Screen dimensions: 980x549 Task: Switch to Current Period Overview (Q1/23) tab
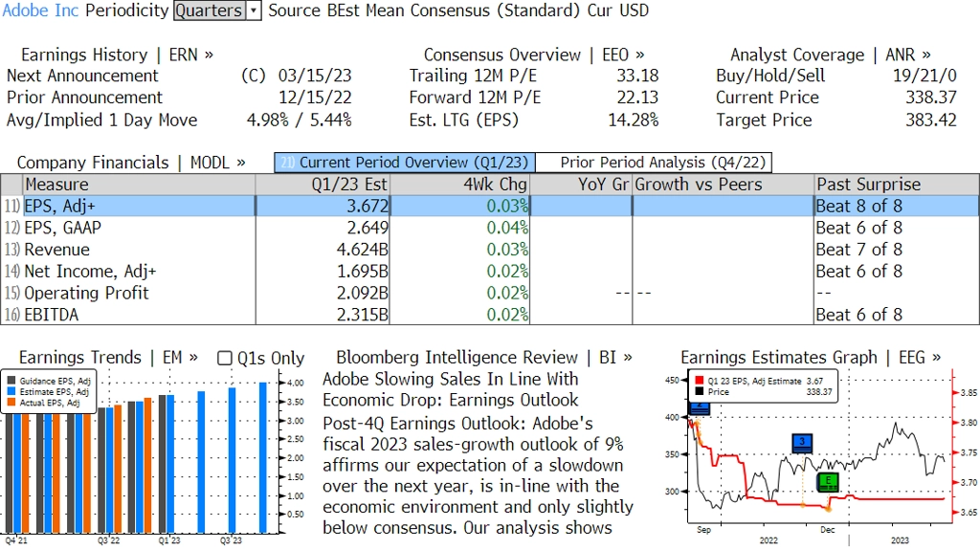(x=405, y=163)
